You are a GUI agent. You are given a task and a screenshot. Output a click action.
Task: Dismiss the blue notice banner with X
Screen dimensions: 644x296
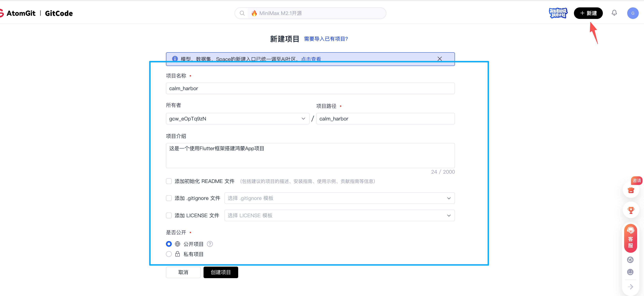[x=440, y=59]
